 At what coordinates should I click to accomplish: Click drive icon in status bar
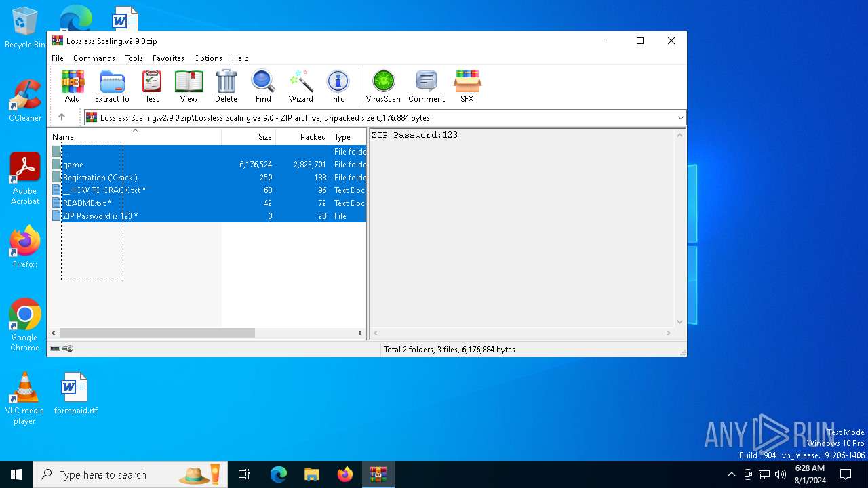56,348
